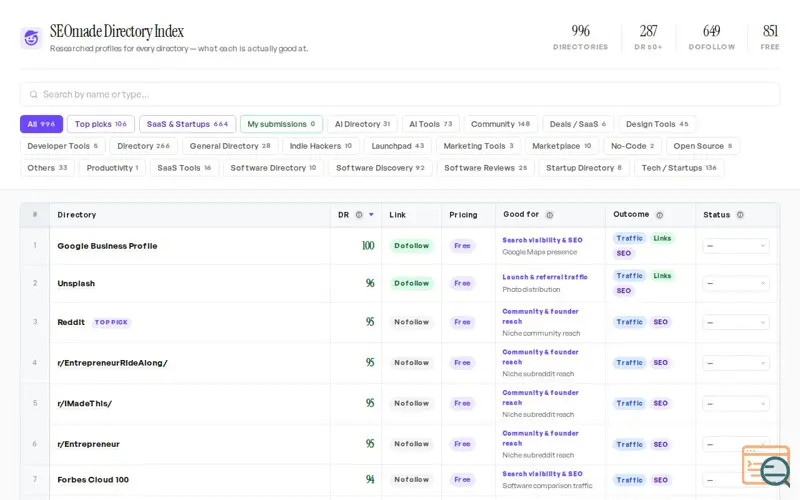The image size is (800, 500).
Task: Select the AI Tools filter
Action: pyautogui.click(x=431, y=124)
